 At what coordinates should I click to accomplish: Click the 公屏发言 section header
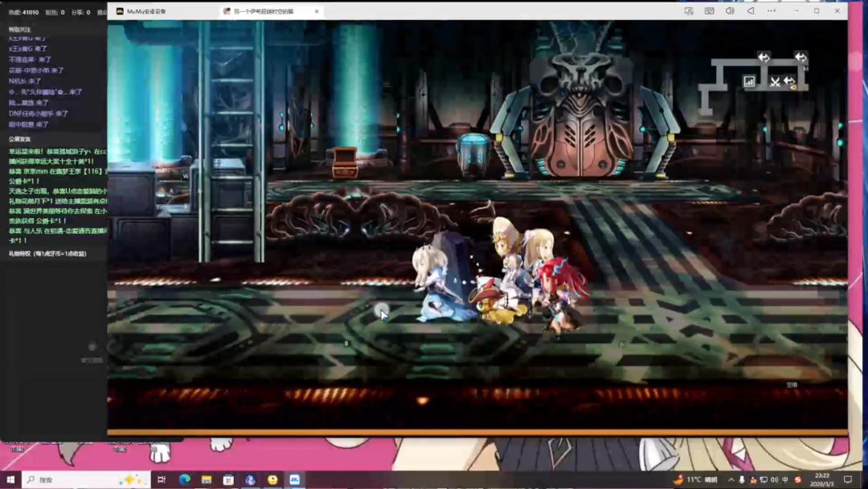(x=19, y=139)
